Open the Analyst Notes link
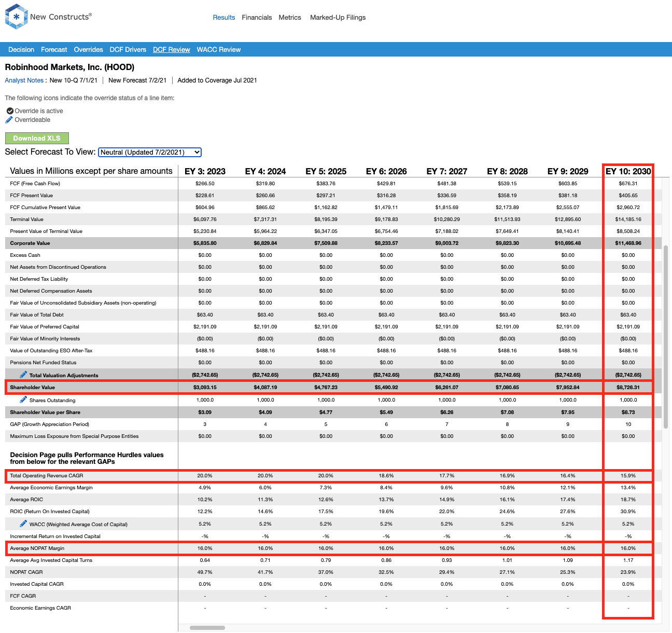Viewport: 672px width, 633px height. click(x=24, y=80)
